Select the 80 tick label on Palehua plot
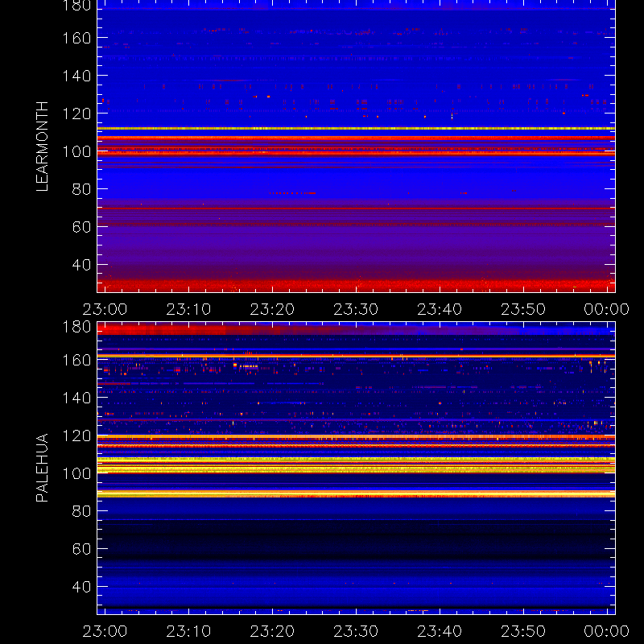The height and width of the screenshot is (644, 644). pos(81,511)
